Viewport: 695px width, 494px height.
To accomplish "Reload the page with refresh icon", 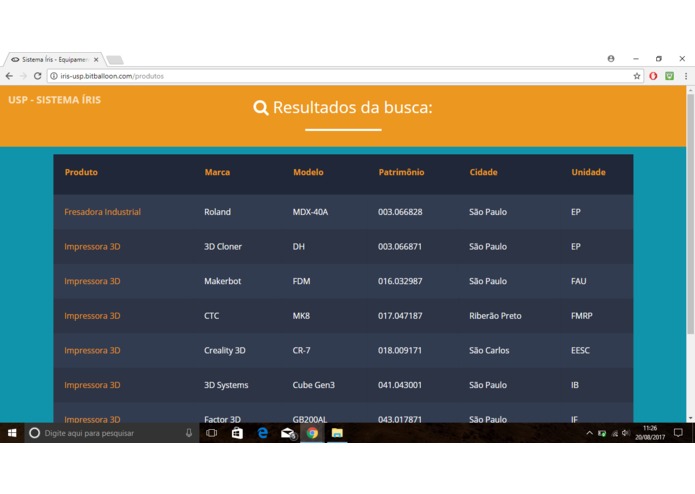I will (x=38, y=76).
